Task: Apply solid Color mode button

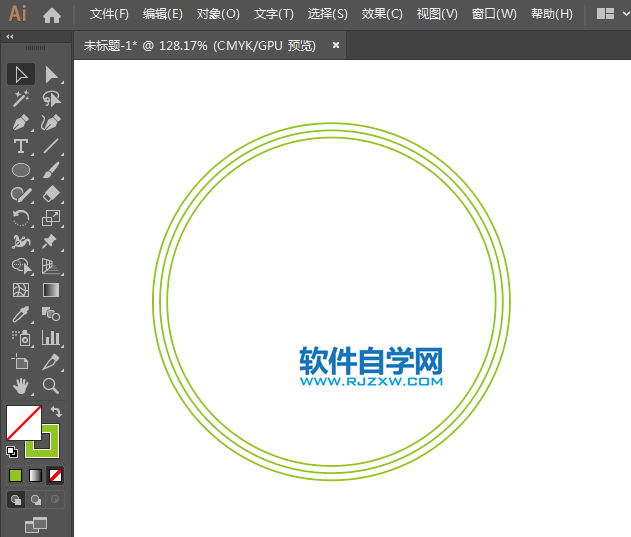Action: tap(15, 475)
